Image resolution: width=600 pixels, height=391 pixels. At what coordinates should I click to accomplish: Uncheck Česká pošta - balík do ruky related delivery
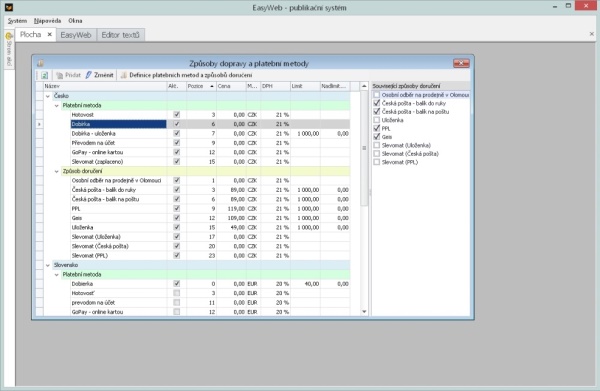point(377,103)
